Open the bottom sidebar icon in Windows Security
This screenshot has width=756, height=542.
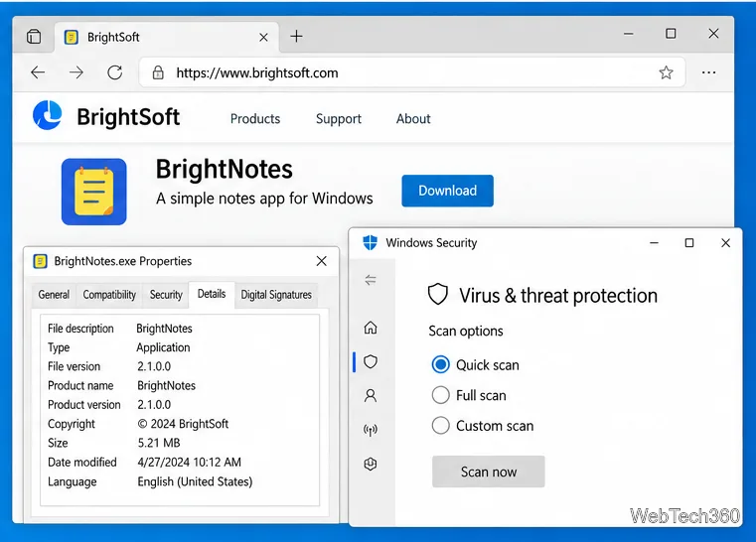[371, 464]
